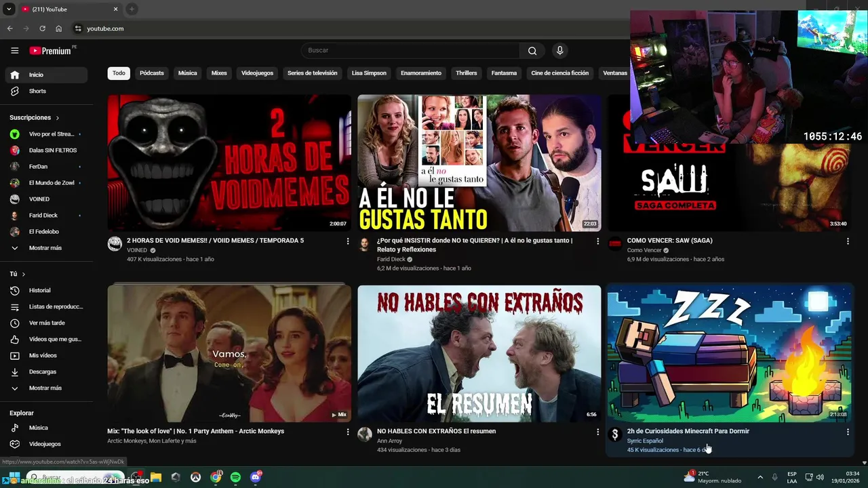868x488 pixels.
Task: Go back with the browser back arrow
Action: coord(9,28)
